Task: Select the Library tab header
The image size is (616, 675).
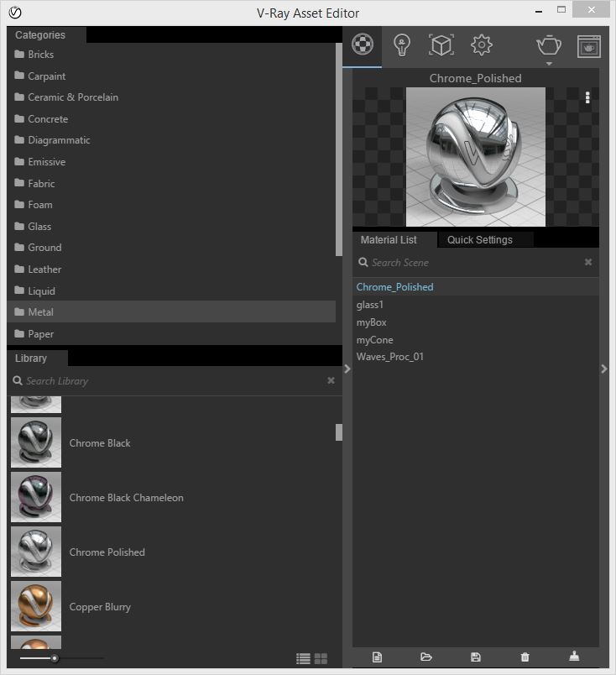Action: 38,358
